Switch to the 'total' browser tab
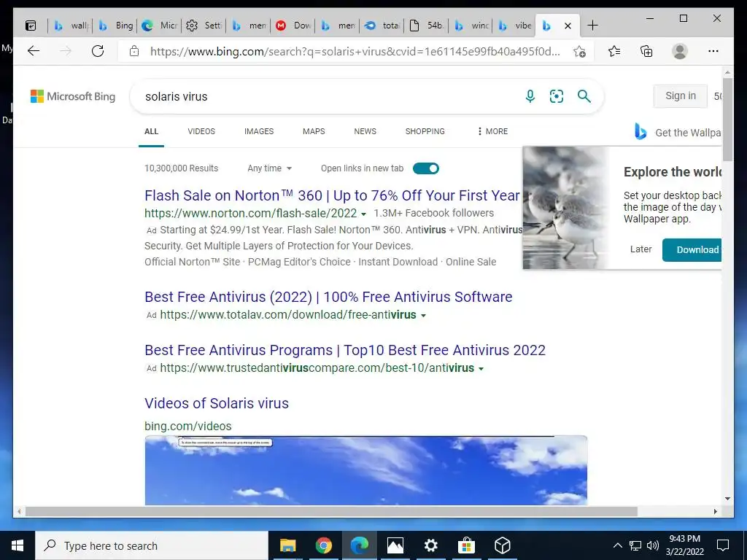Image resolution: width=747 pixels, height=560 pixels. pos(382,26)
